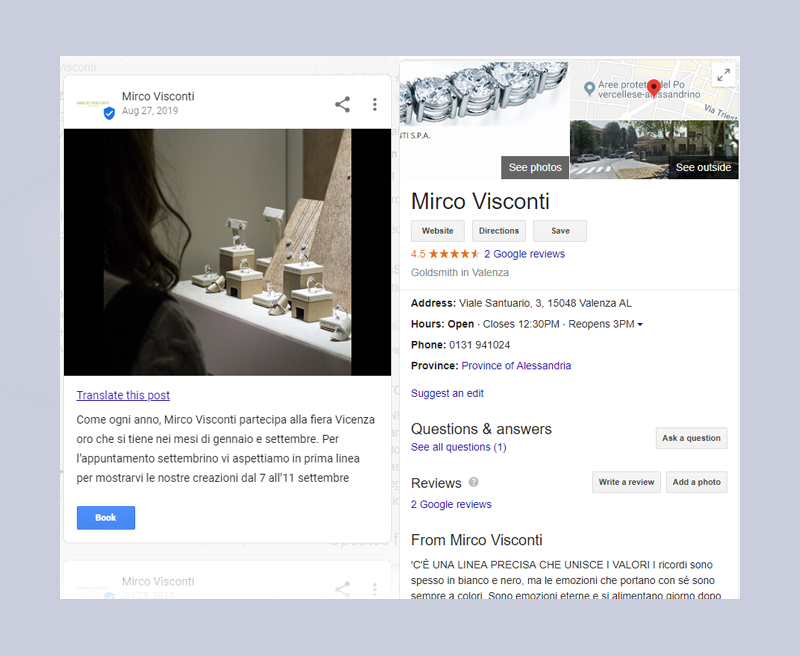The image size is (800, 656).
Task: Open the Reviews help question mark
Action: [473, 482]
